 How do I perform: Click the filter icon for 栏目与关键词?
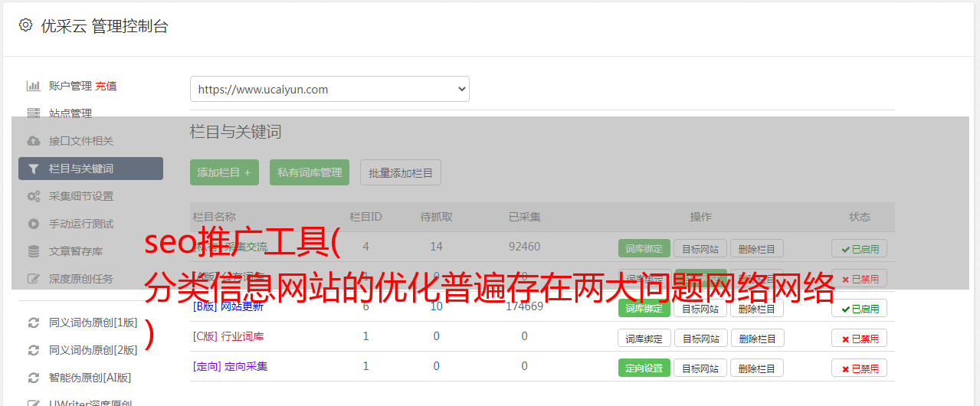click(34, 169)
